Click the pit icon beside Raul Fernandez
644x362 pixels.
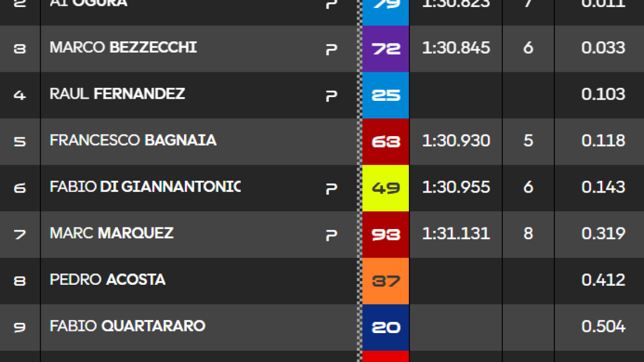coord(332,96)
